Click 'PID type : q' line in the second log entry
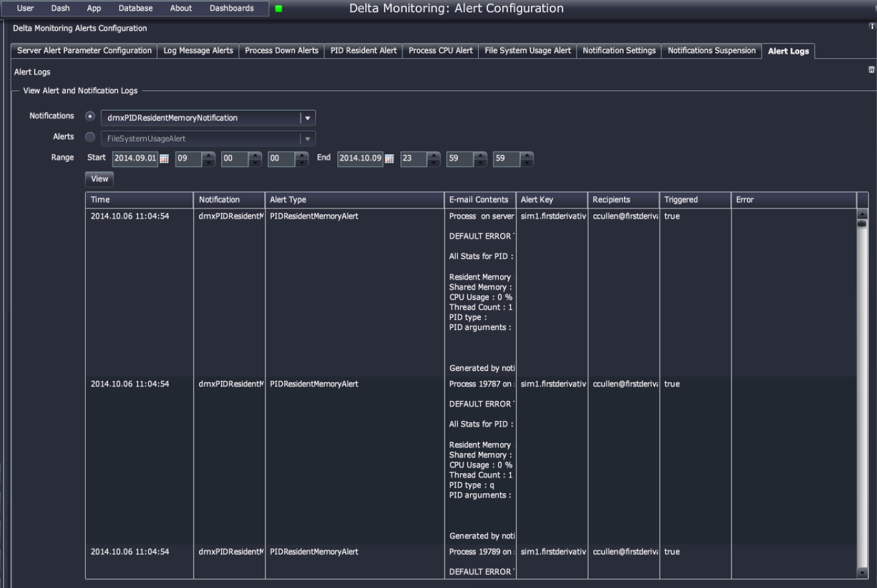This screenshot has height=588, width=877. pyautogui.click(x=471, y=485)
